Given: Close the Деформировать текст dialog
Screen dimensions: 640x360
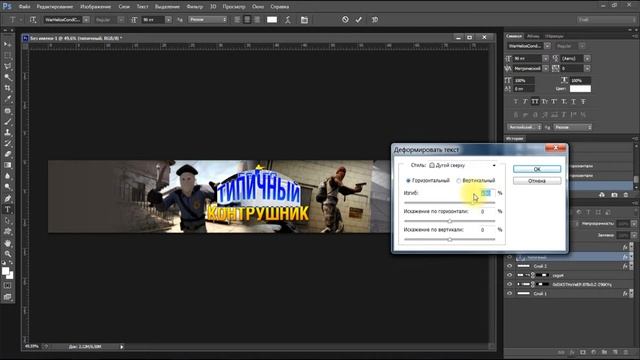Looking at the screenshot, I should coord(556,148).
